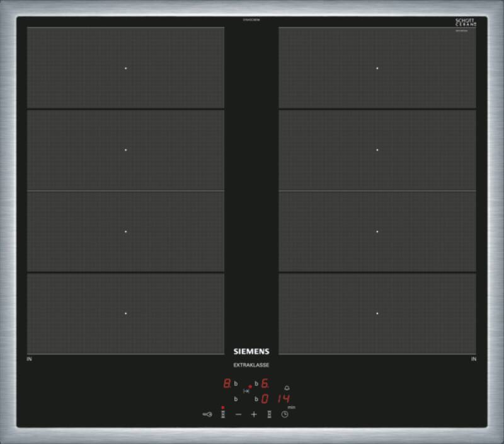
Task: Touch the red '8' power level display
Action: coord(227,383)
